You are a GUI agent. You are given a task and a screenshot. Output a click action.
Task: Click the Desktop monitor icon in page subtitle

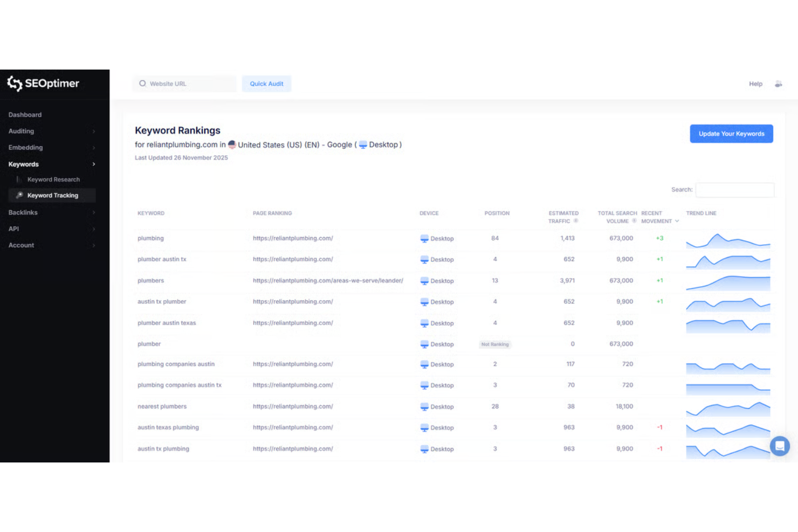[x=363, y=144]
